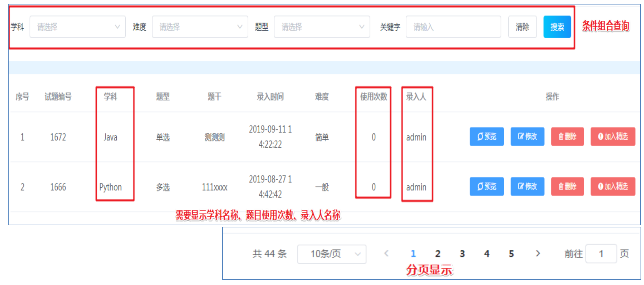Click the 共 44 条 total count
The image size is (644, 285).
click(270, 254)
